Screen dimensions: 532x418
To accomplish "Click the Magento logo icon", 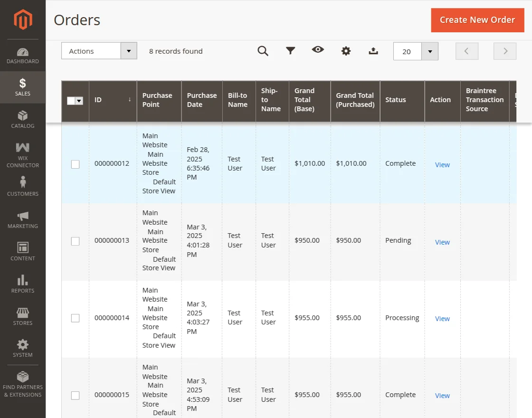I will pos(23,19).
